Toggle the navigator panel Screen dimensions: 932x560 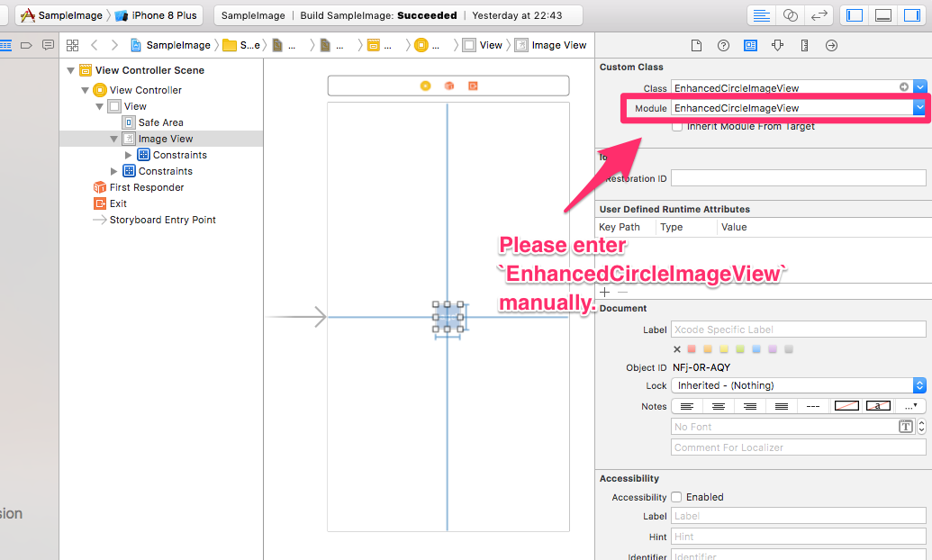[855, 15]
